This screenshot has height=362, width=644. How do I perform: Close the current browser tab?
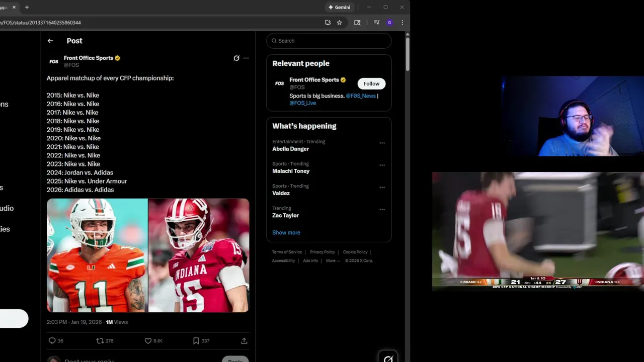[x=14, y=7]
